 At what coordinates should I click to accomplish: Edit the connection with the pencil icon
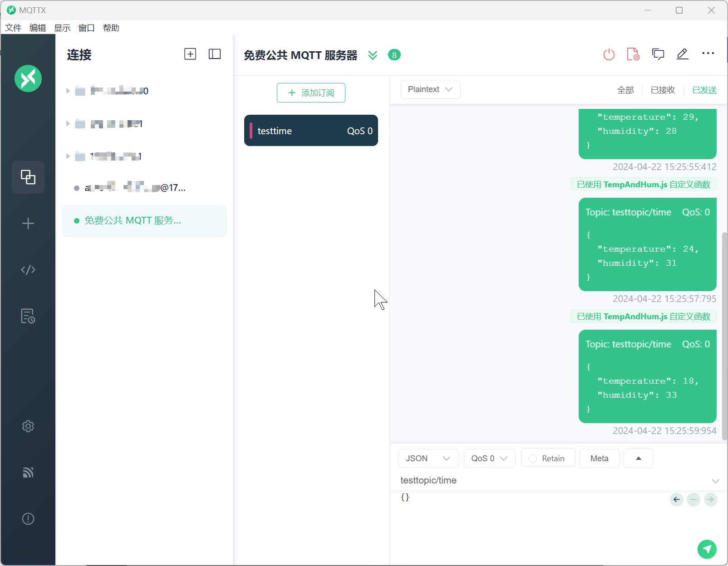tap(683, 54)
